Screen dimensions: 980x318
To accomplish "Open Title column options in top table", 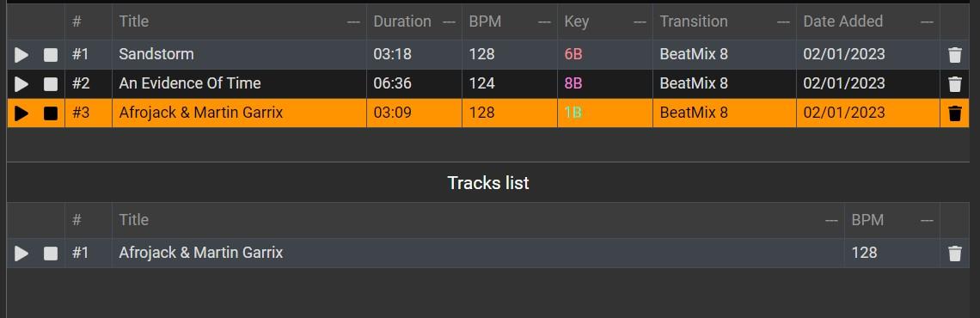I will [353, 21].
